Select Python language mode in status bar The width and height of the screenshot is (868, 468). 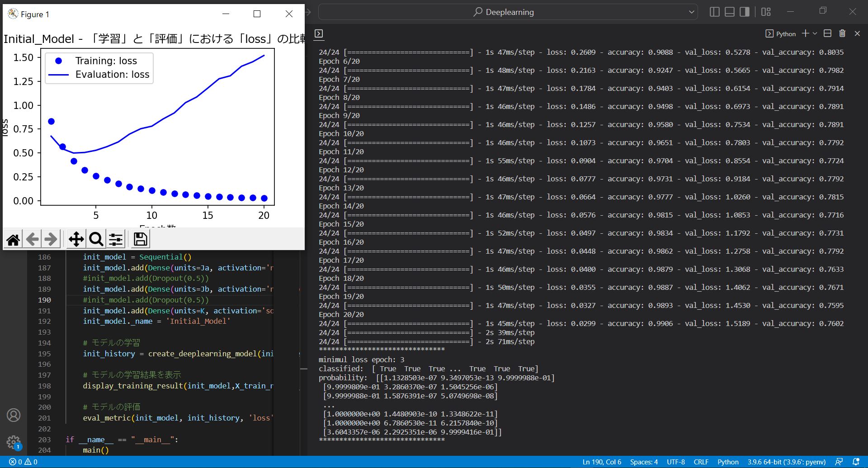click(x=728, y=462)
